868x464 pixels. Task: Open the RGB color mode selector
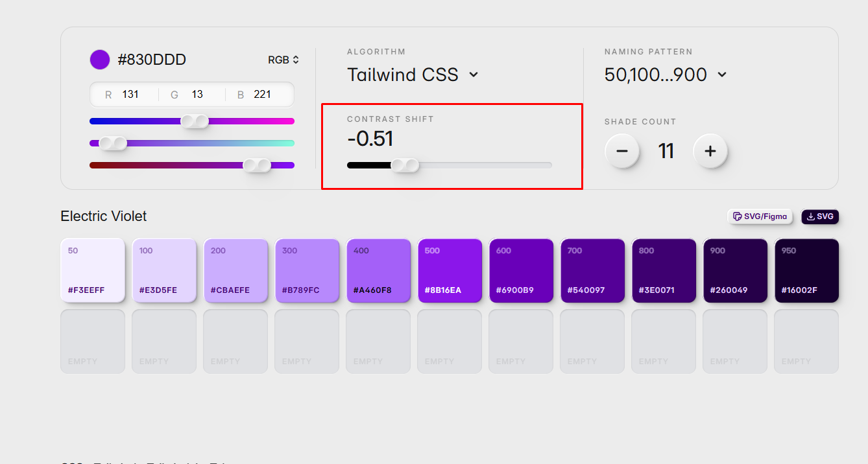point(283,60)
